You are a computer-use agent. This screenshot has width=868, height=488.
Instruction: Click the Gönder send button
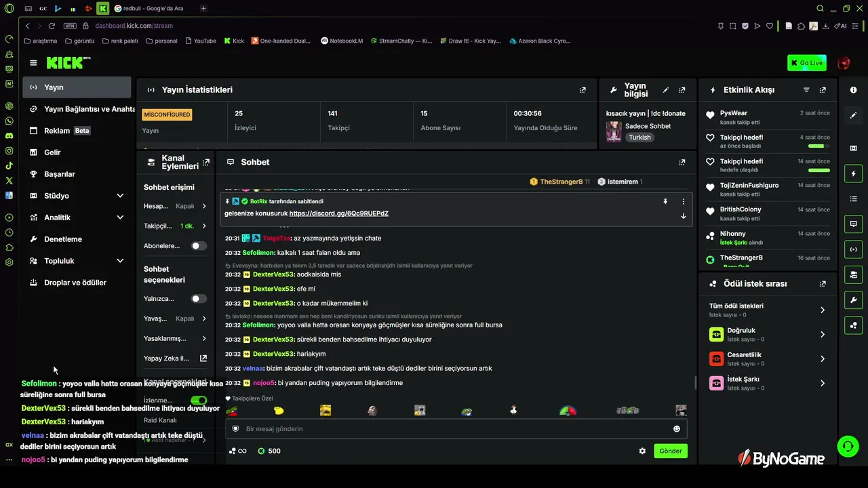pos(671,451)
